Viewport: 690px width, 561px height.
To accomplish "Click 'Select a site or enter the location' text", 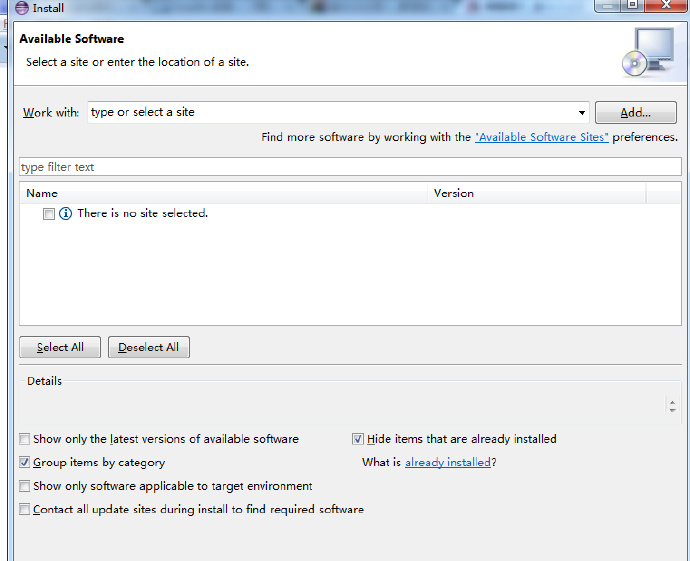I will tap(137, 62).
